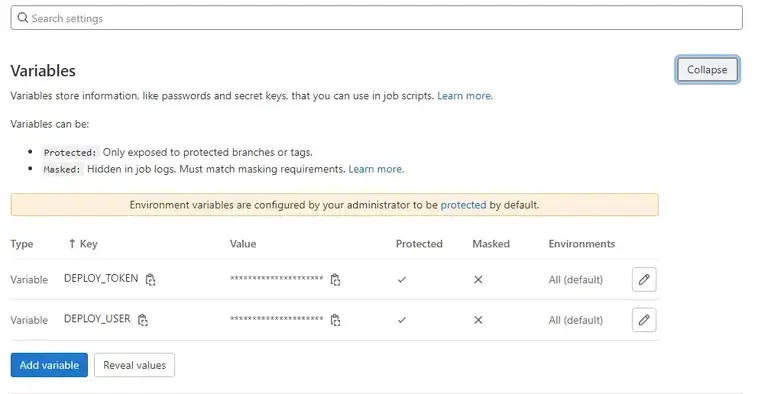Click Masked X mark in DEPLOY_TOKEN row
Image resolution: width=768 pixels, height=394 pixels.
(x=478, y=279)
